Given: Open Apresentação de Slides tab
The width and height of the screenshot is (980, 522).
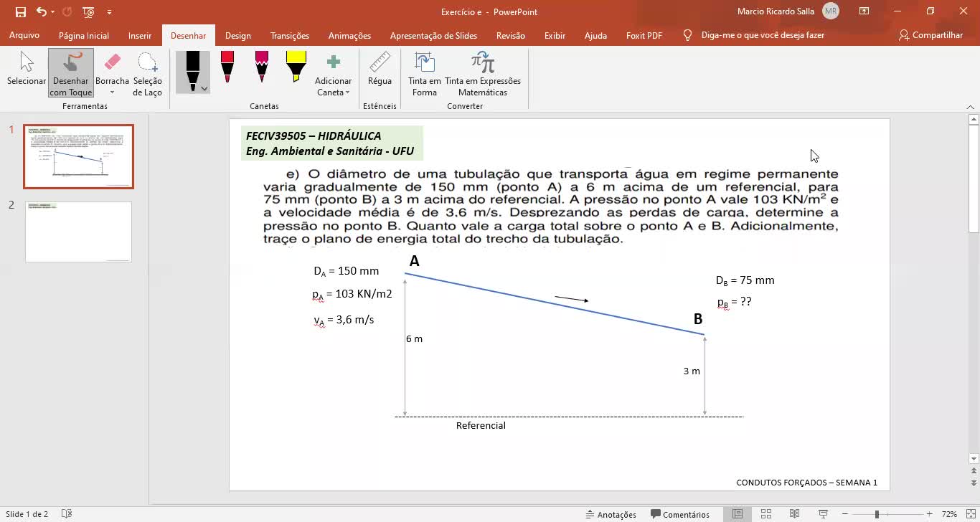Looking at the screenshot, I should [433, 35].
